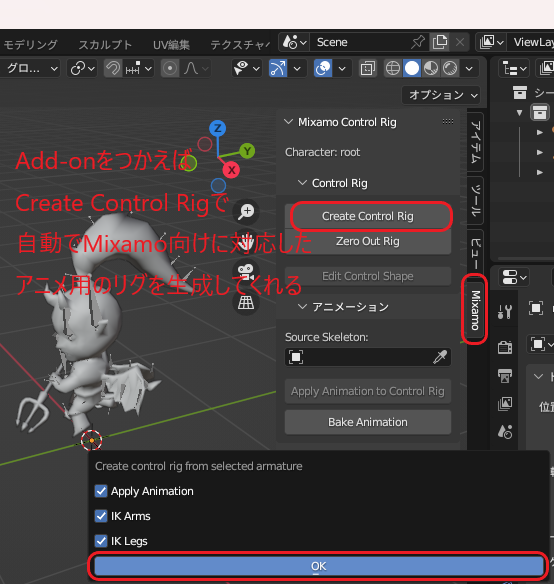Screen dimensions: 554x584
Task: Toggle X-ray display icon
Action: click(368, 69)
